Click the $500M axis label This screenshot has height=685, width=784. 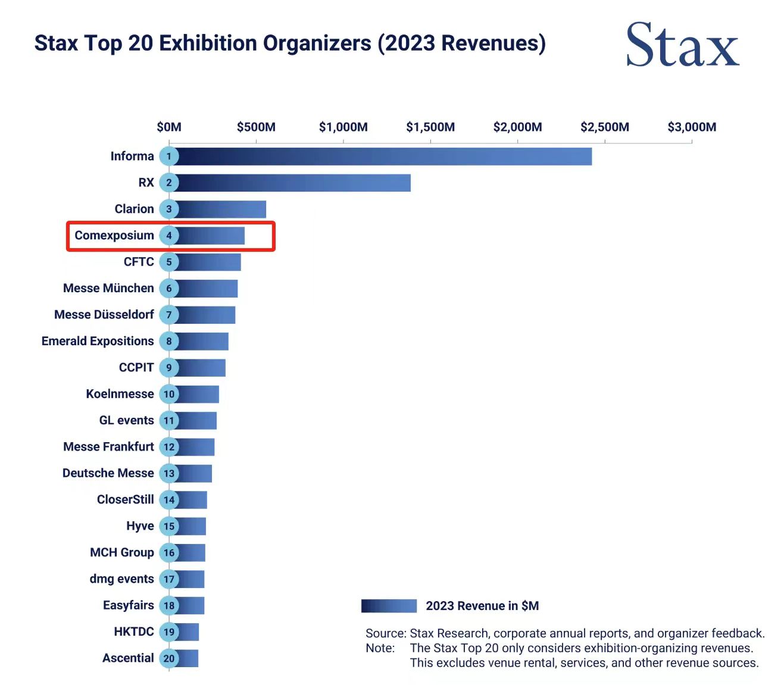[256, 127]
